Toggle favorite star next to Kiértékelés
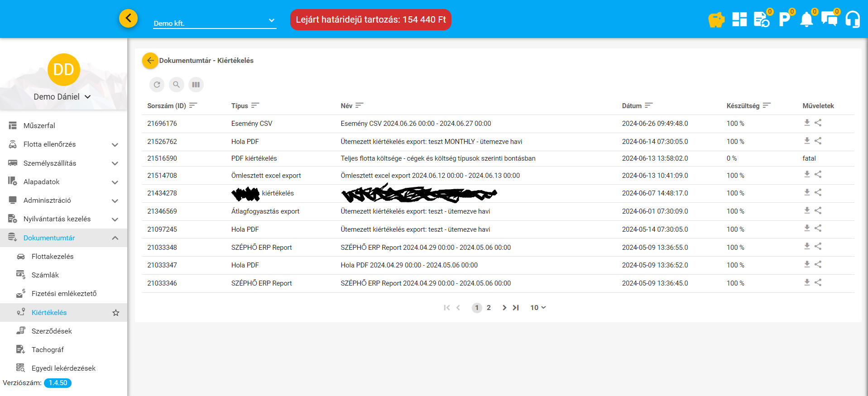The image size is (868, 396). tap(116, 313)
